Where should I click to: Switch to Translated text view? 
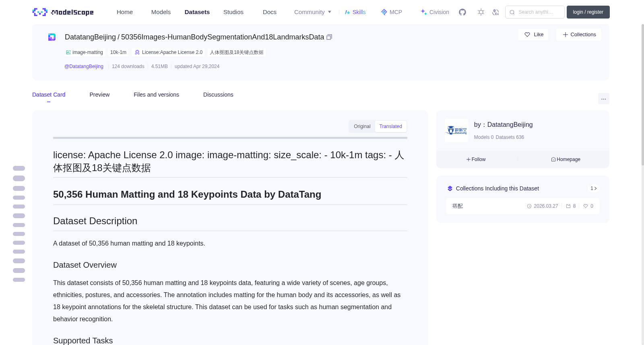click(x=390, y=126)
